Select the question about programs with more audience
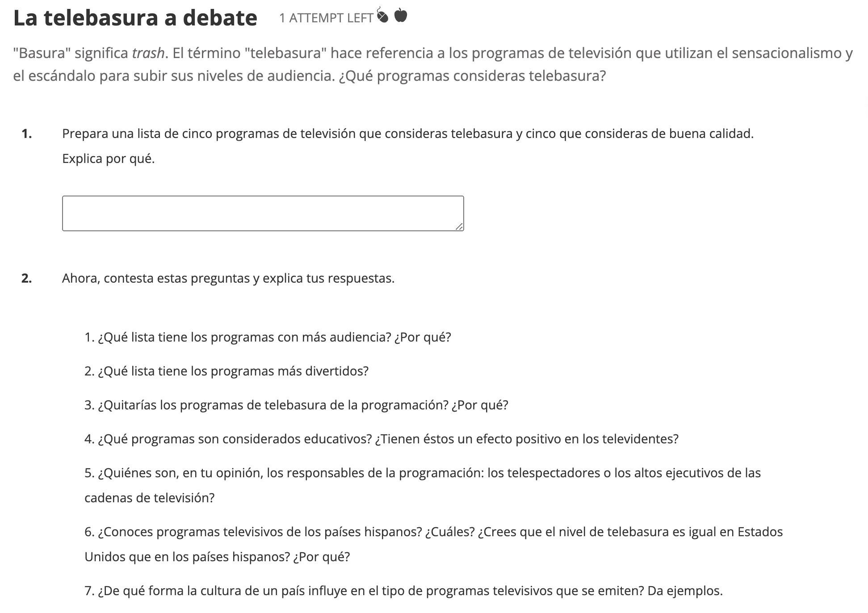This screenshot has height=613, width=868. click(268, 337)
